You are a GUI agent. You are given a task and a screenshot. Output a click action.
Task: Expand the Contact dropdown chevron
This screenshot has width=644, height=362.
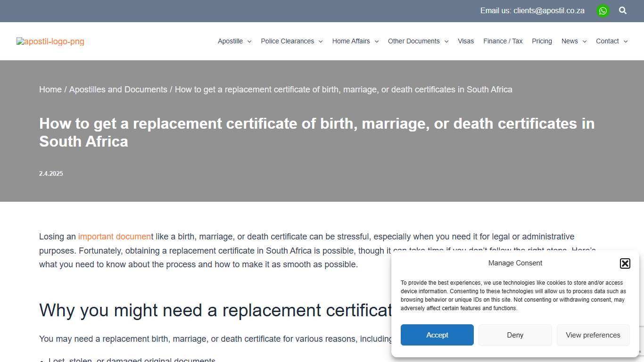click(625, 41)
